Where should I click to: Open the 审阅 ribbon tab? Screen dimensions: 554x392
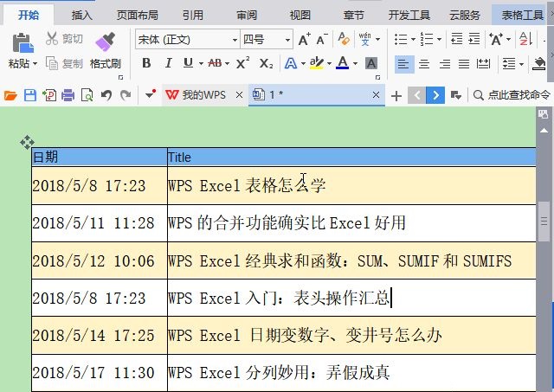[x=246, y=15]
